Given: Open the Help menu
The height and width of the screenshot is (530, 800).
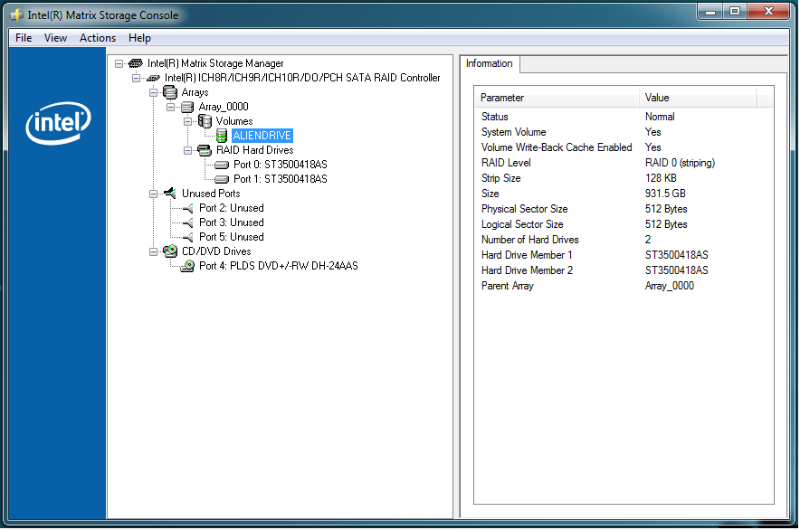Looking at the screenshot, I should [139, 38].
